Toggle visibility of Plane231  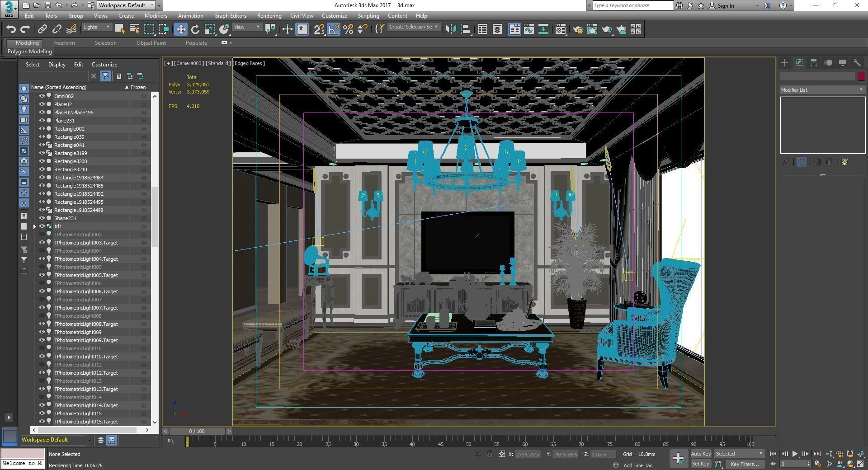pos(42,121)
